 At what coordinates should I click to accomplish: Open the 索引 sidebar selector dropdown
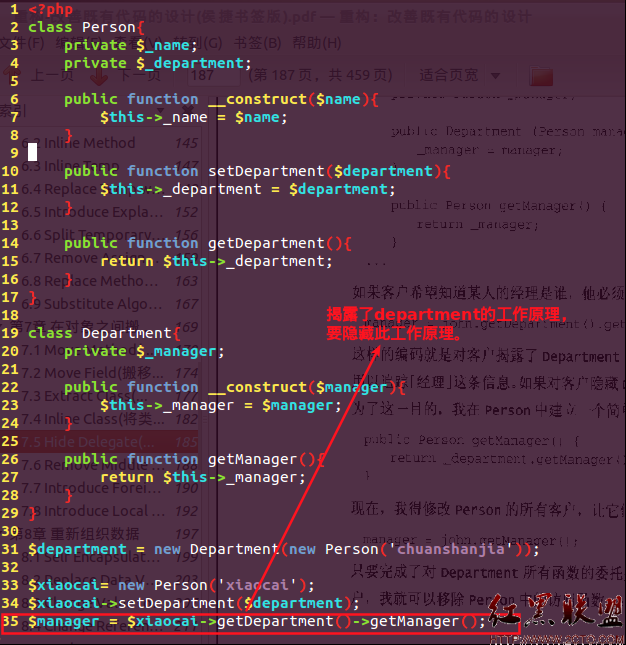click(12, 110)
